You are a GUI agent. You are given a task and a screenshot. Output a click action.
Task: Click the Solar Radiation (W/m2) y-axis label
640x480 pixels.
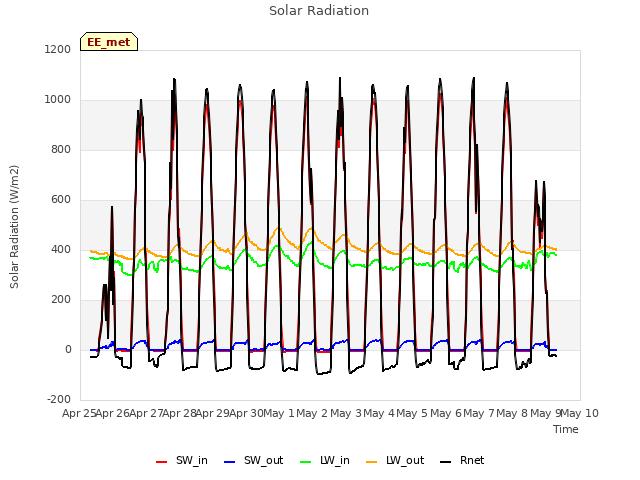pyautogui.click(x=14, y=227)
